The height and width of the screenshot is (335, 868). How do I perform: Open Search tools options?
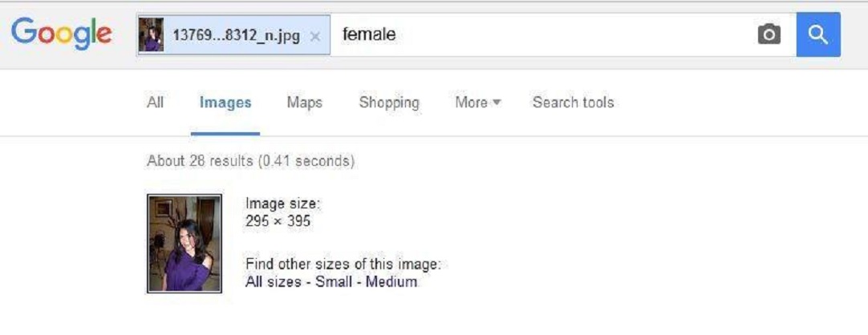point(573,103)
